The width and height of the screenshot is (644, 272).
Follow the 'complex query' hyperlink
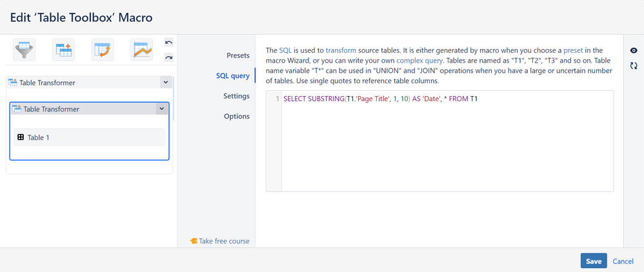click(418, 60)
